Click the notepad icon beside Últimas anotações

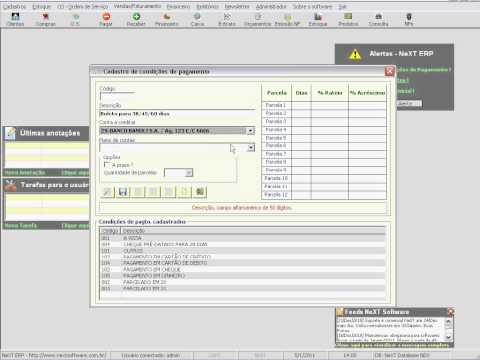pyautogui.click(x=11, y=133)
